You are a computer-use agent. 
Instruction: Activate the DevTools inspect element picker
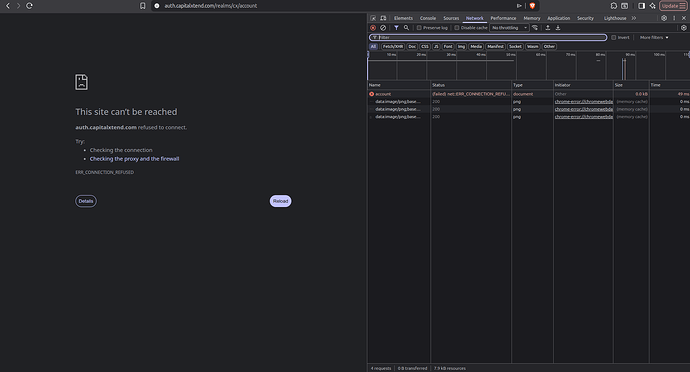click(x=373, y=18)
